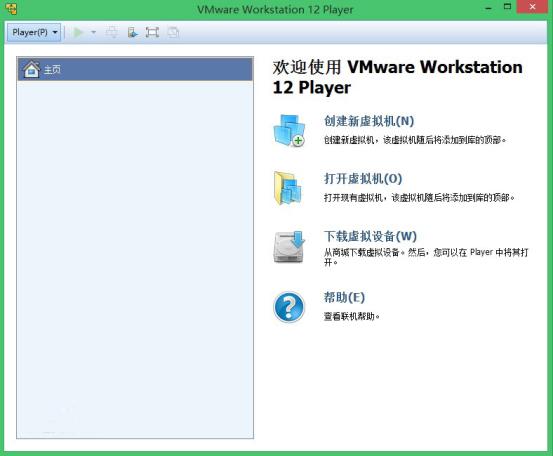553x456 pixels.
Task: Click the green power-on play button
Action: (x=78, y=32)
